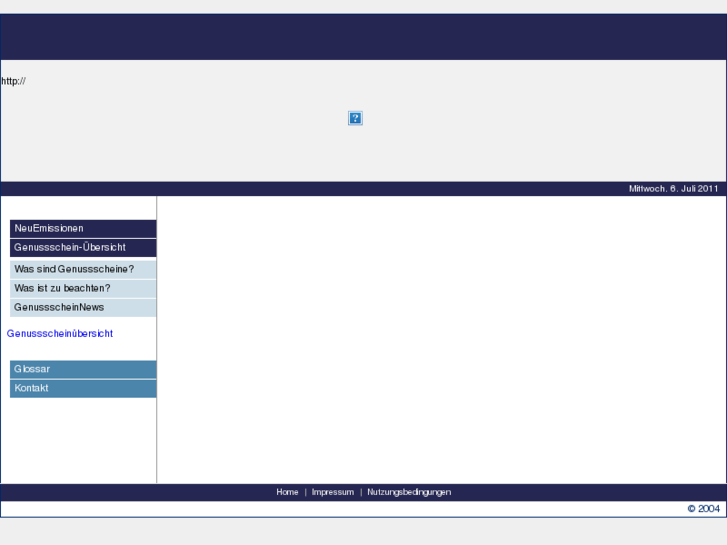Viewport: 727px width, 545px height.
Task: Go to GenussscheinNews section
Action: click(x=83, y=308)
